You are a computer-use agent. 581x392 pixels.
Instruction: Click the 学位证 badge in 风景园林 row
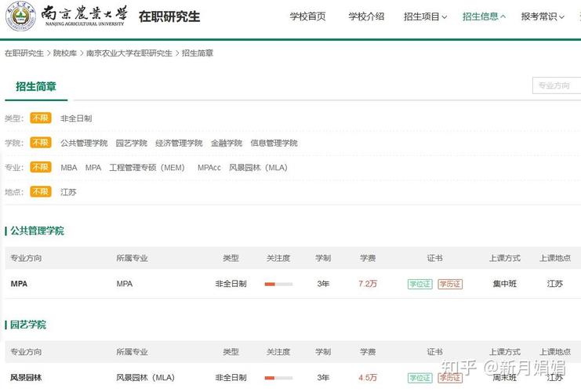(419, 378)
